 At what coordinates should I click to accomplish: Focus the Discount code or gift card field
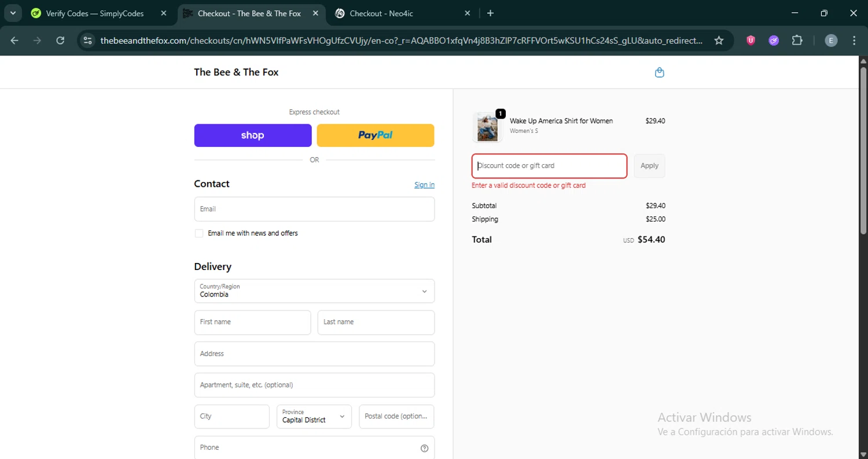coord(549,166)
